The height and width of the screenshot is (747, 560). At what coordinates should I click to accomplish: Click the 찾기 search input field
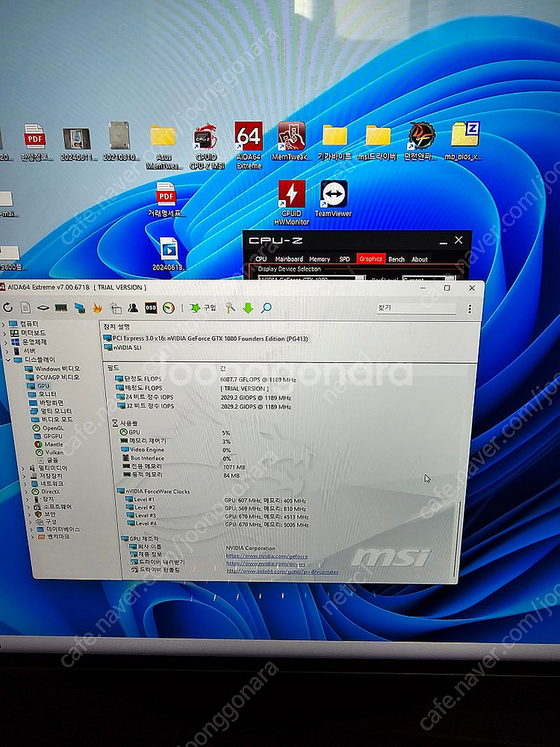[417, 309]
